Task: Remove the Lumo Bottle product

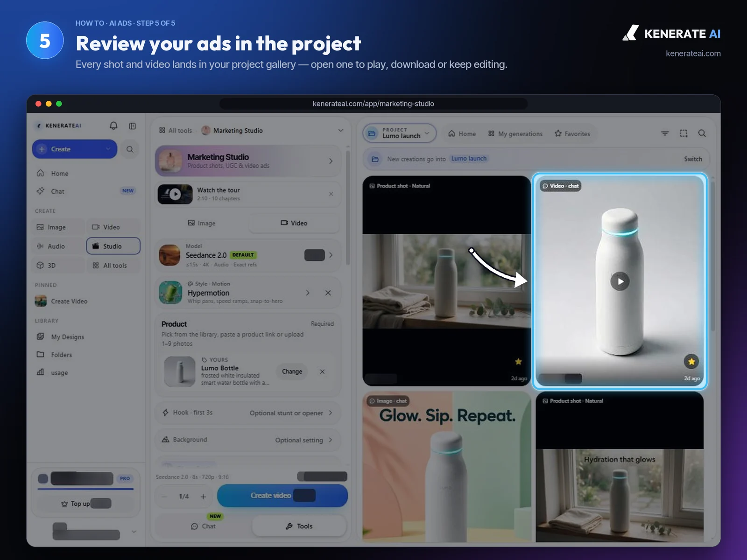Action: (x=322, y=372)
